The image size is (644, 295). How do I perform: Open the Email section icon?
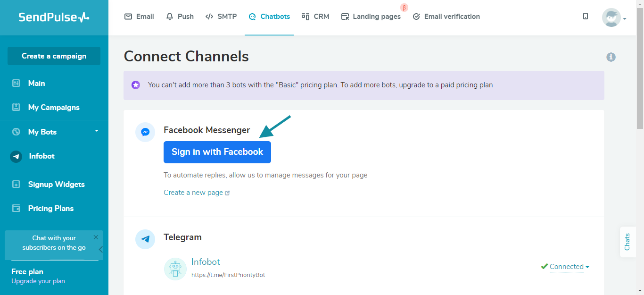pos(128,16)
